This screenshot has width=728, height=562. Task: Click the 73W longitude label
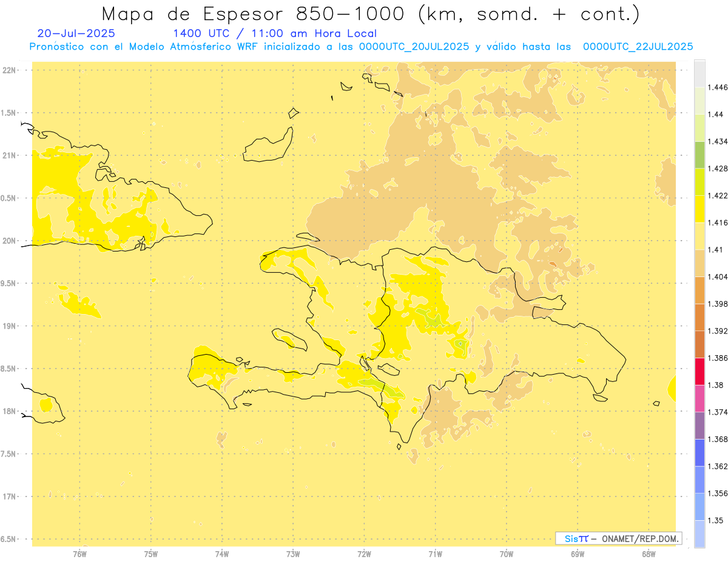293,554
